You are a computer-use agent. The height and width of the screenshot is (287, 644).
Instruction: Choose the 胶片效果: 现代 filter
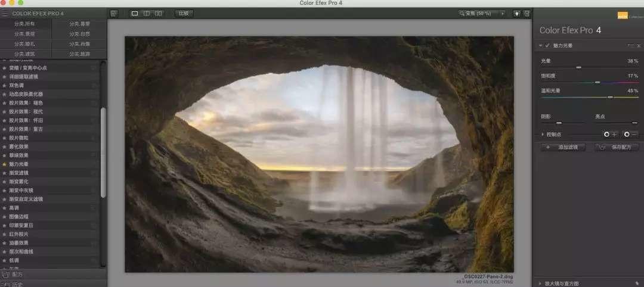tap(49, 111)
